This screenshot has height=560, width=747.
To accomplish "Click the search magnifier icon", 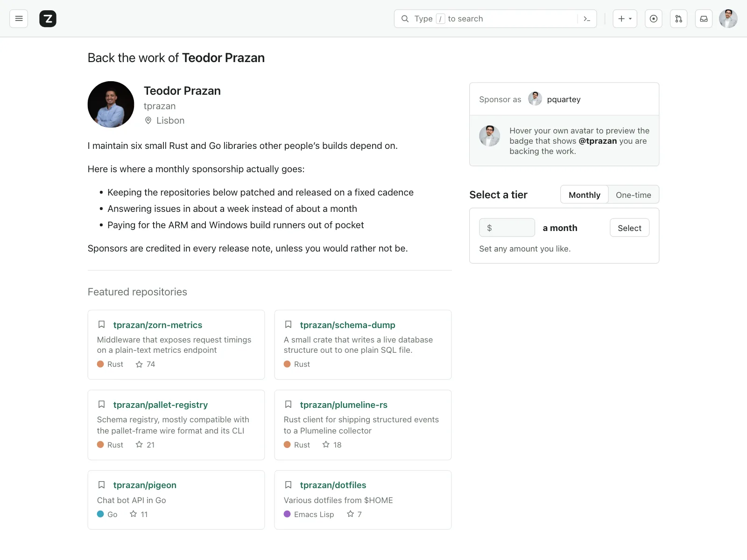I will pyautogui.click(x=405, y=19).
